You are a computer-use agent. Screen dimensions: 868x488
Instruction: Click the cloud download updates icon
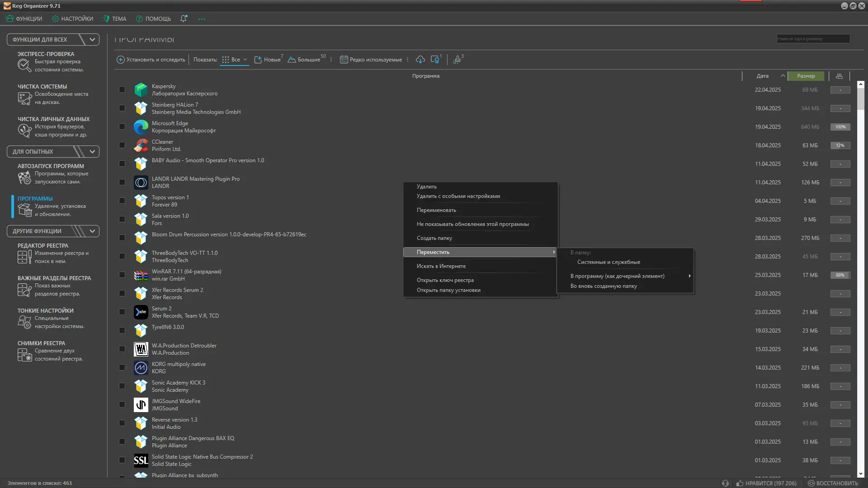pos(420,60)
